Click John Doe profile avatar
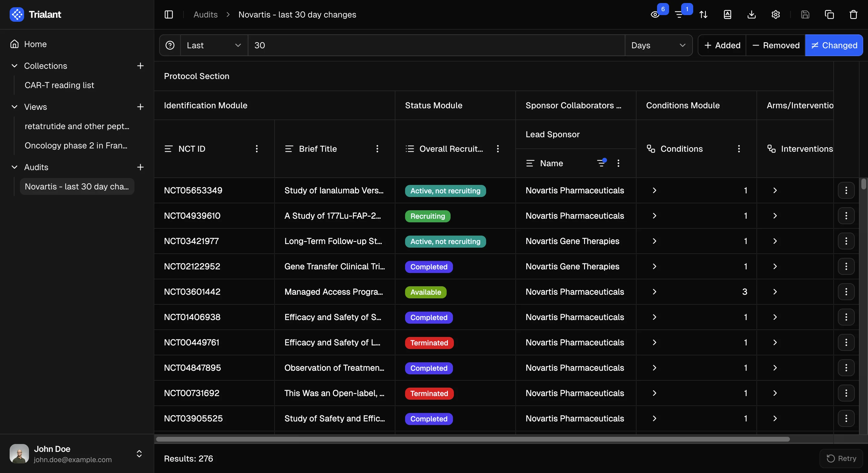Screen dimensions: 868x473 (x=19, y=454)
